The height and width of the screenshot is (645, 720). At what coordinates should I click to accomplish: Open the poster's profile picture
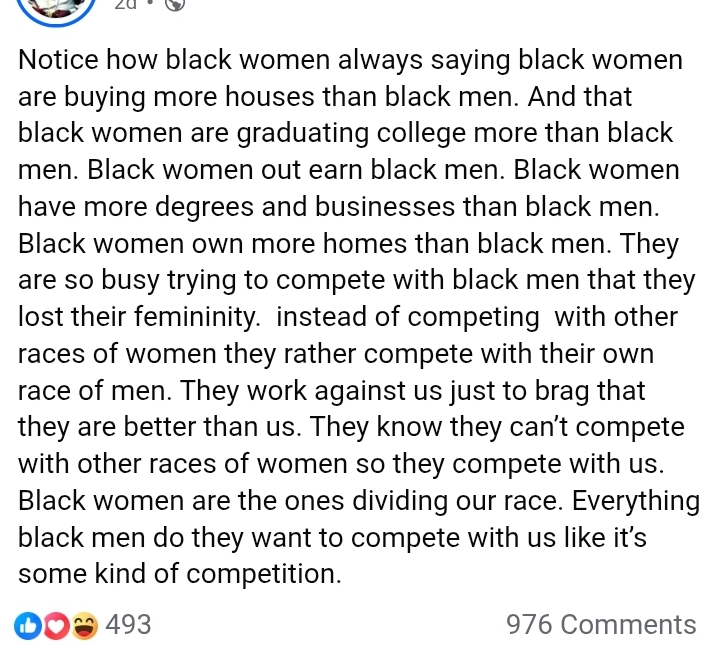[56, 7]
